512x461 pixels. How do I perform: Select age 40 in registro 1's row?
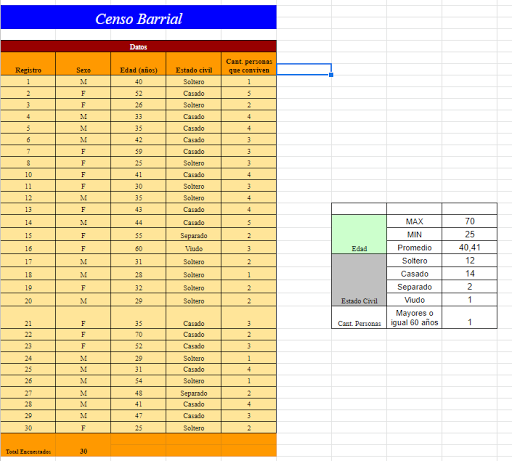click(x=138, y=81)
